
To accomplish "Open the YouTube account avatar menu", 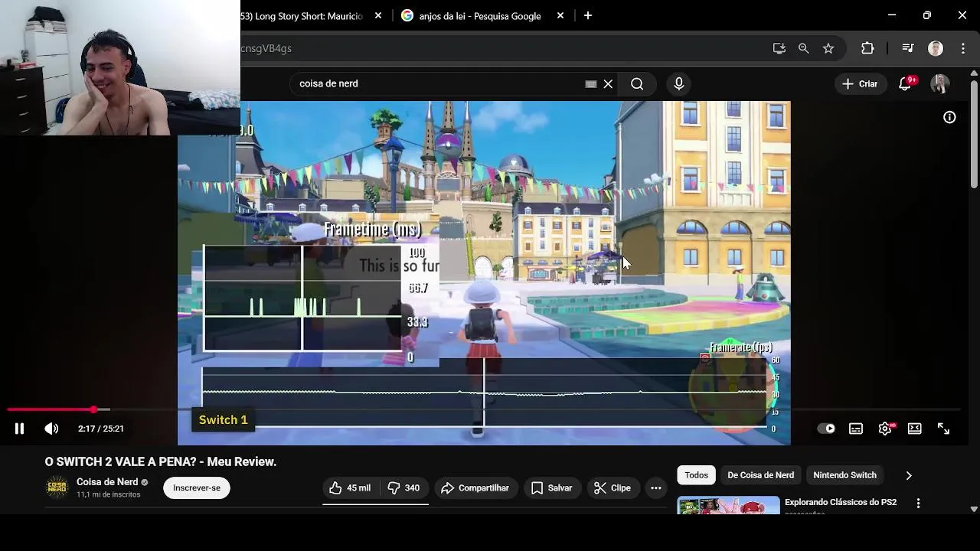I will (939, 83).
